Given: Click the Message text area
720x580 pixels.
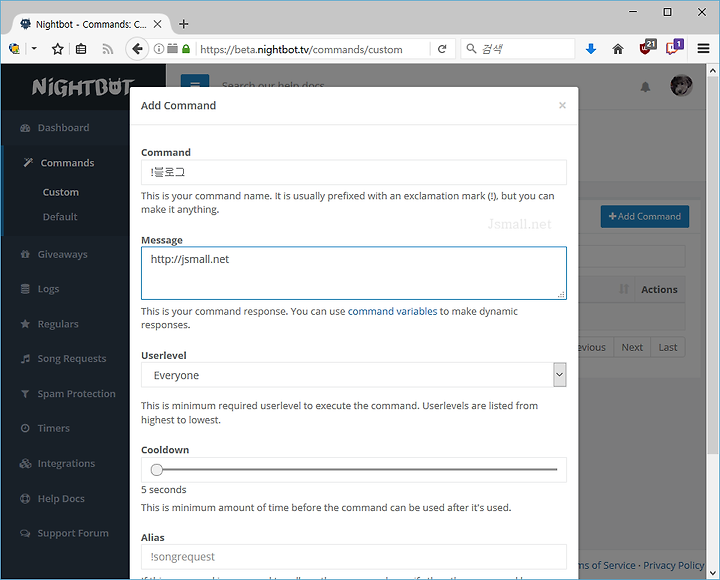Looking at the screenshot, I should [x=354, y=273].
